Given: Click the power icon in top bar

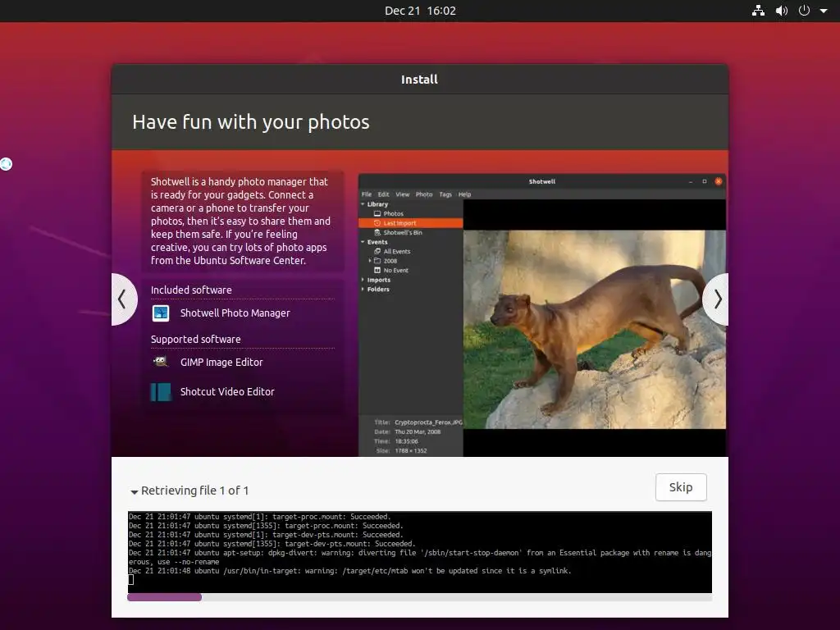Looking at the screenshot, I should 804,11.
